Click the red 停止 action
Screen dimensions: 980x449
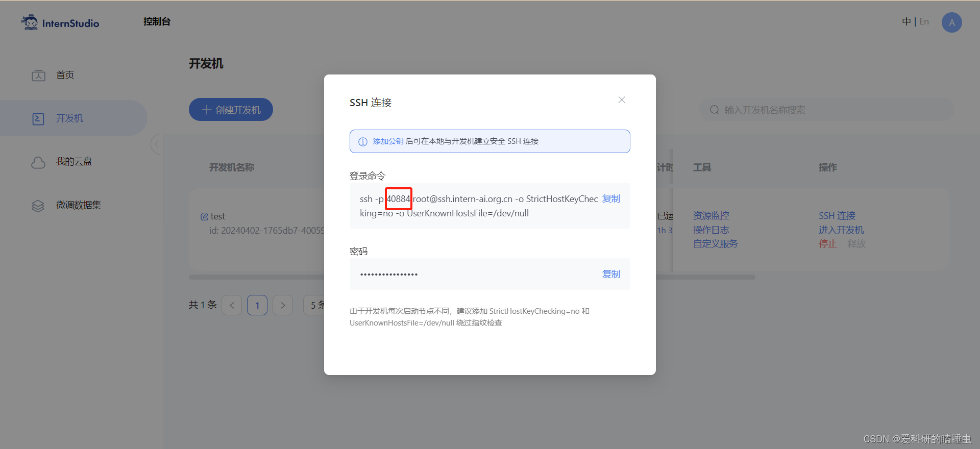click(828, 244)
